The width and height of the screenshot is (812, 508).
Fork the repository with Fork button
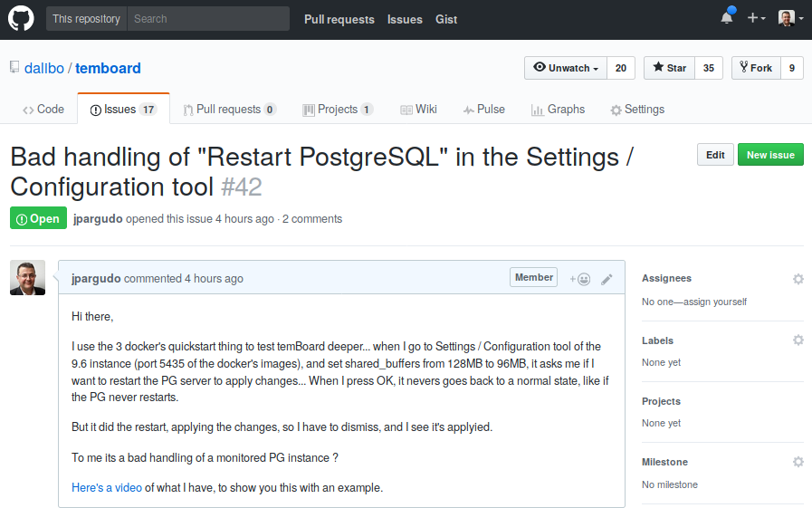(756, 68)
